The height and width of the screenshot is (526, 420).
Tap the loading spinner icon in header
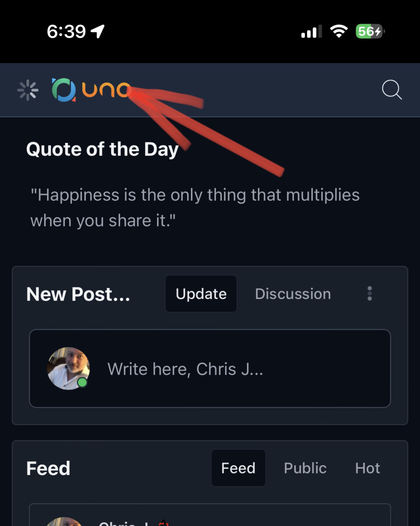[28, 90]
